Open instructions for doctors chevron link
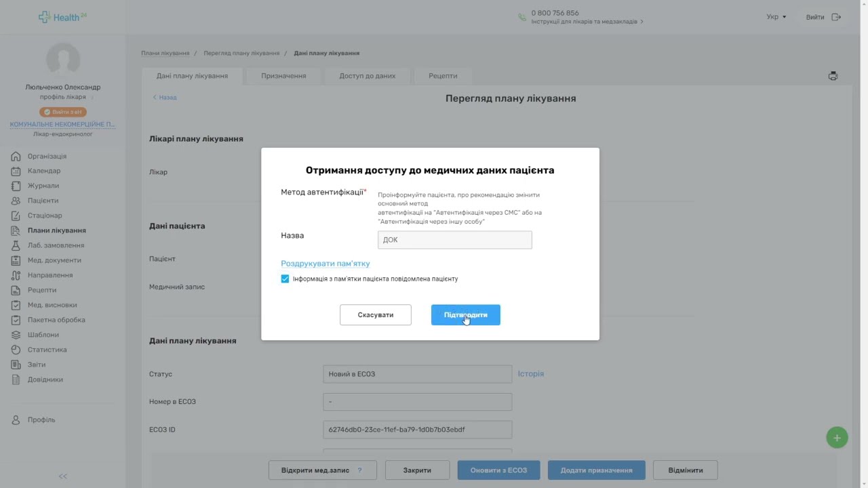Screen dimensions: 868x488 587,22
